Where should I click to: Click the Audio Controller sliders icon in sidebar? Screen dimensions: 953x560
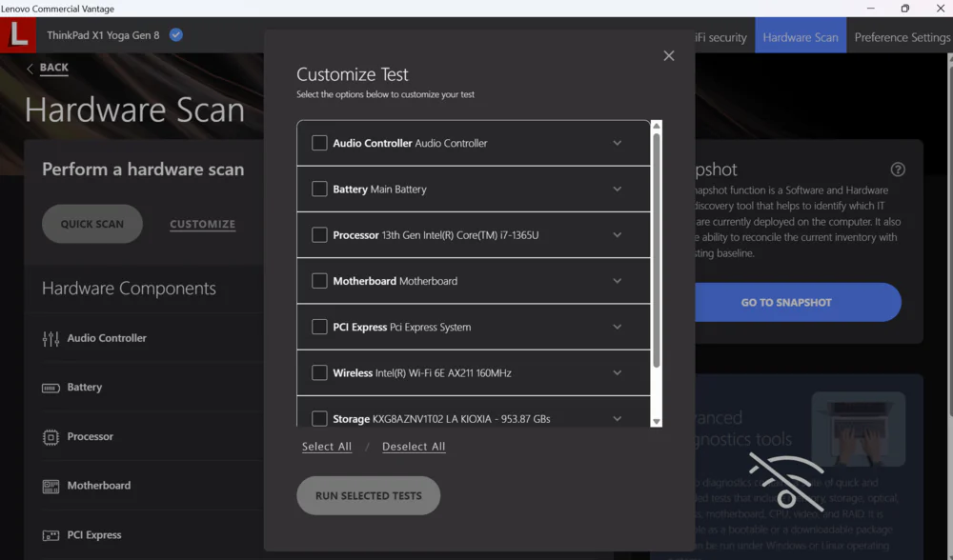coord(51,338)
